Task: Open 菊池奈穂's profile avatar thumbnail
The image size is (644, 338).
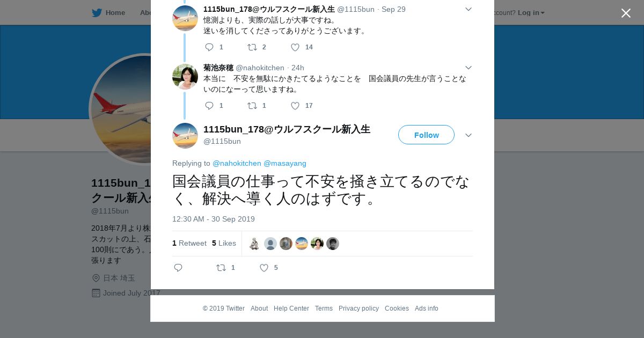Action: (x=185, y=77)
